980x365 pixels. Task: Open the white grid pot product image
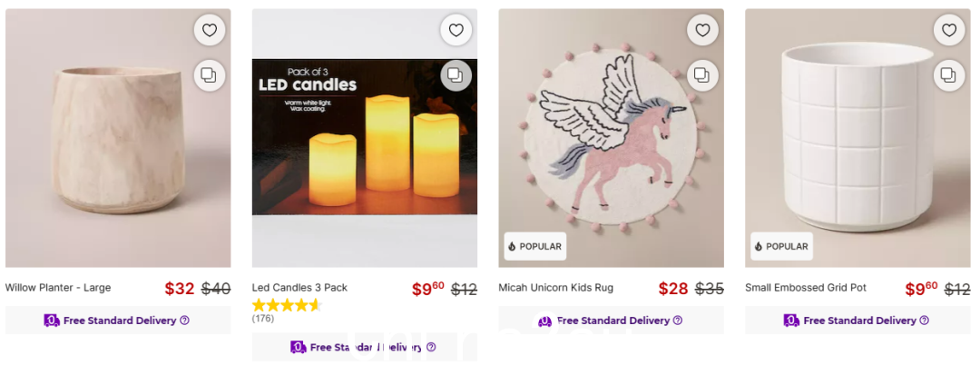pos(857,138)
